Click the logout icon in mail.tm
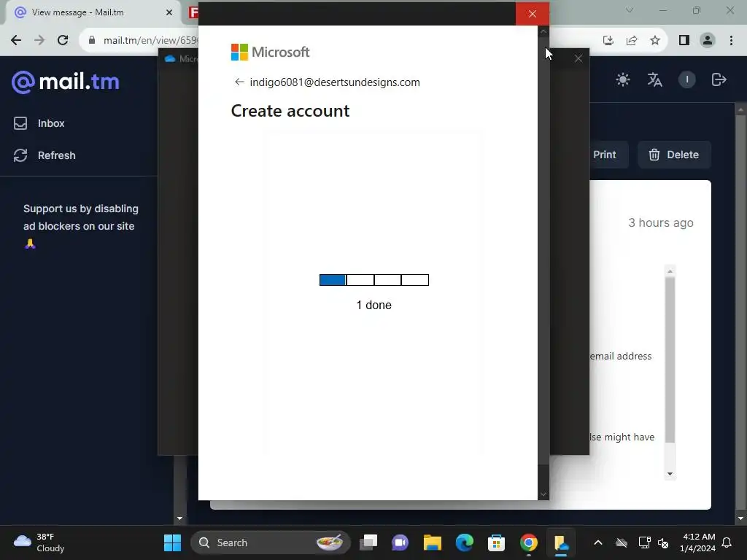The height and width of the screenshot is (560, 747). coord(719,79)
